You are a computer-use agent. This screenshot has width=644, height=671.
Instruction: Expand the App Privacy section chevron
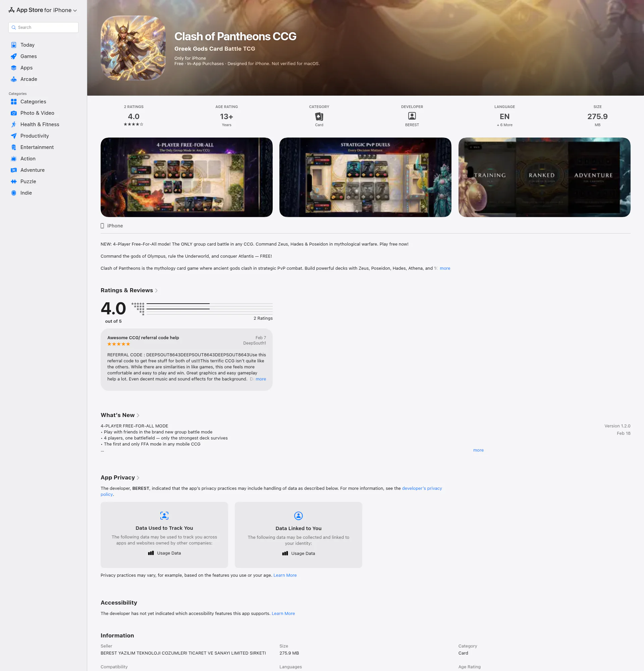[x=138, y=477]
